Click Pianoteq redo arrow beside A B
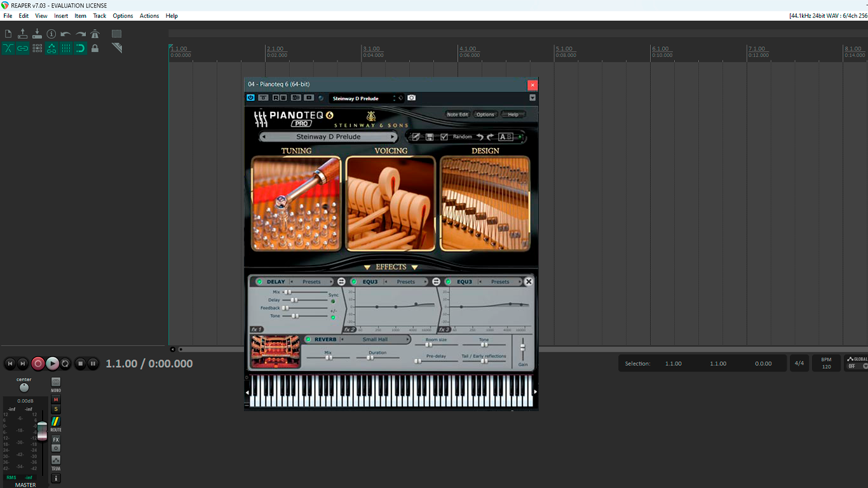868x488 pixels. (491, 137)
